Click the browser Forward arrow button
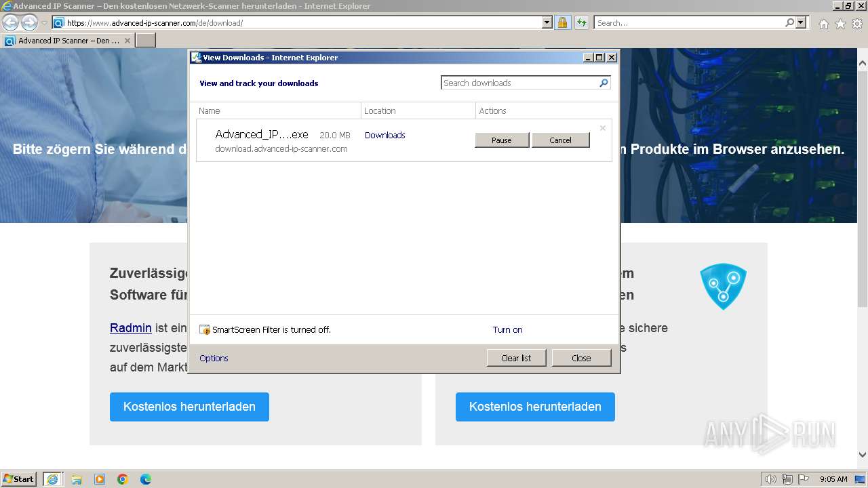The image size is (868, 488). 29,22
